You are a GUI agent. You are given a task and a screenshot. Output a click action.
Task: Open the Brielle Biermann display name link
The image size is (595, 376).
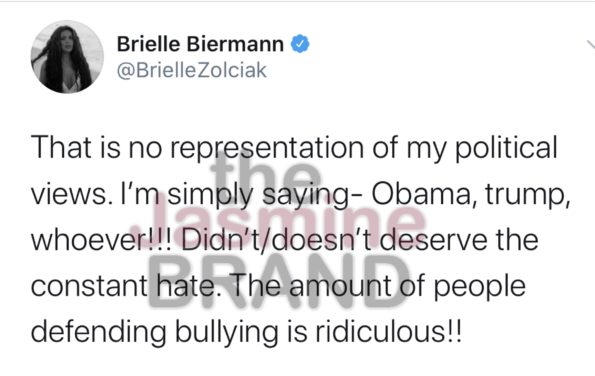pos(200,44)
